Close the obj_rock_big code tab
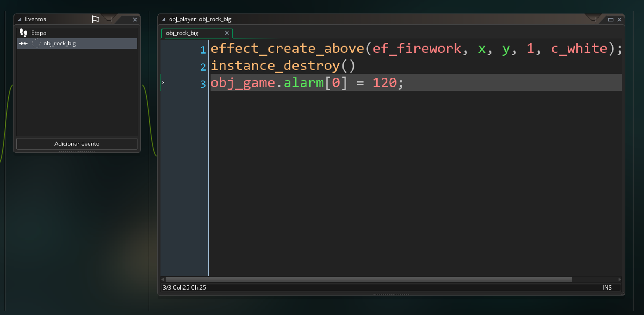 227,33
